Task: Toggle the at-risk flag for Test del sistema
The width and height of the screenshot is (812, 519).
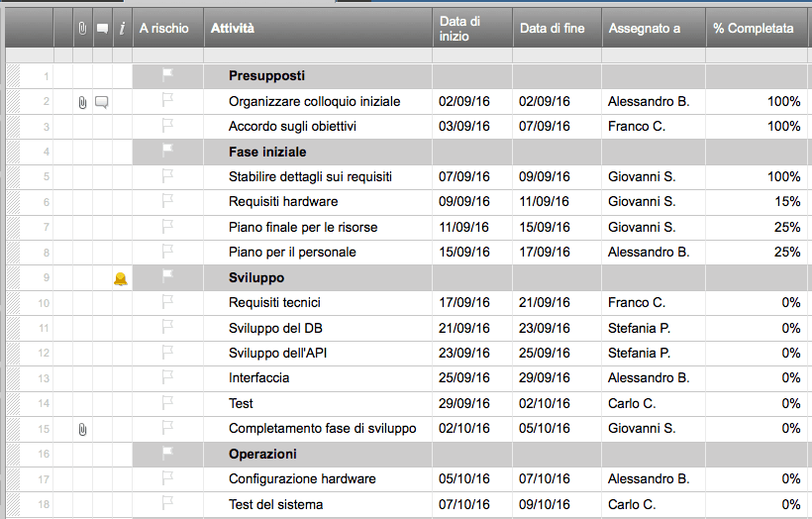Action: pyautogui.click(x=167, y=502)
